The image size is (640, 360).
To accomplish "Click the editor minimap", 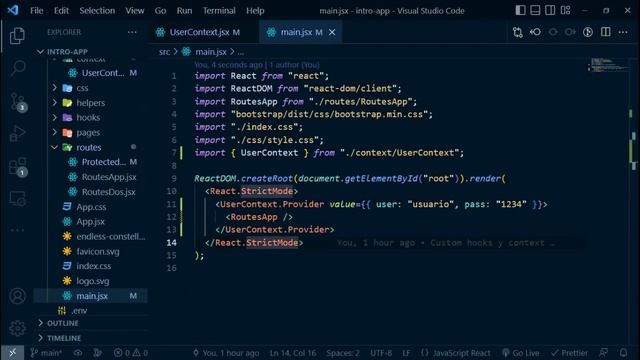I will point(607,65).
